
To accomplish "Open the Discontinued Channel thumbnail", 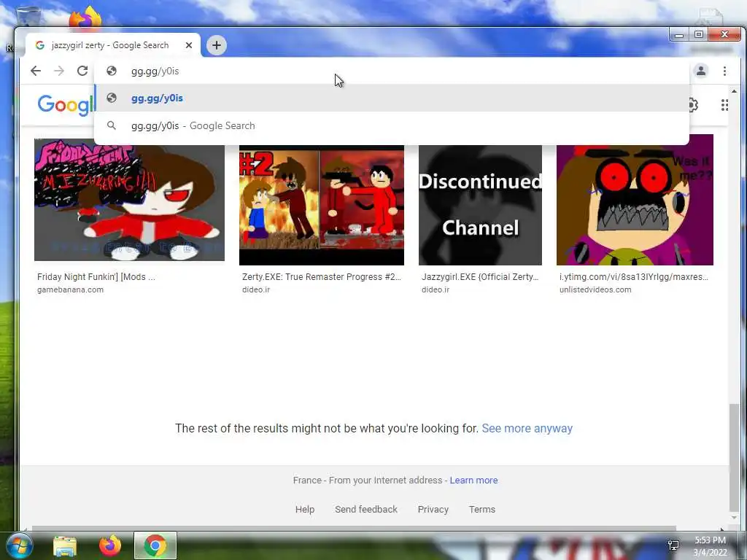I will [x=480, y=205].
